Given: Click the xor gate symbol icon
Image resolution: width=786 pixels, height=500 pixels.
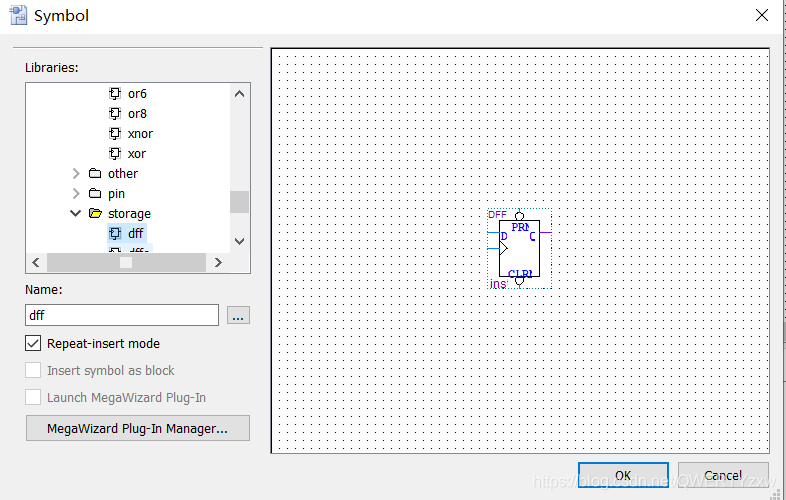Looking at the screenshot, I should coord(115,153).
